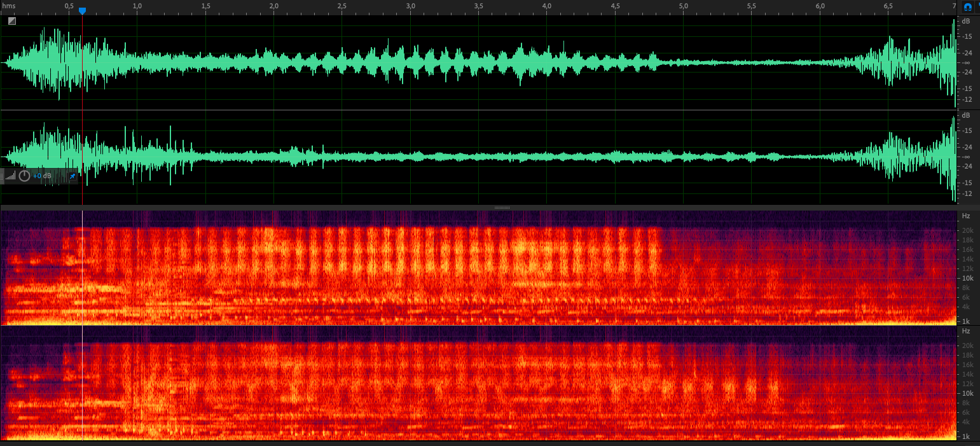This screenshot has height=446, width=980.
Task: Click the 10k mark on upper frequency scale
Action: 967,279
